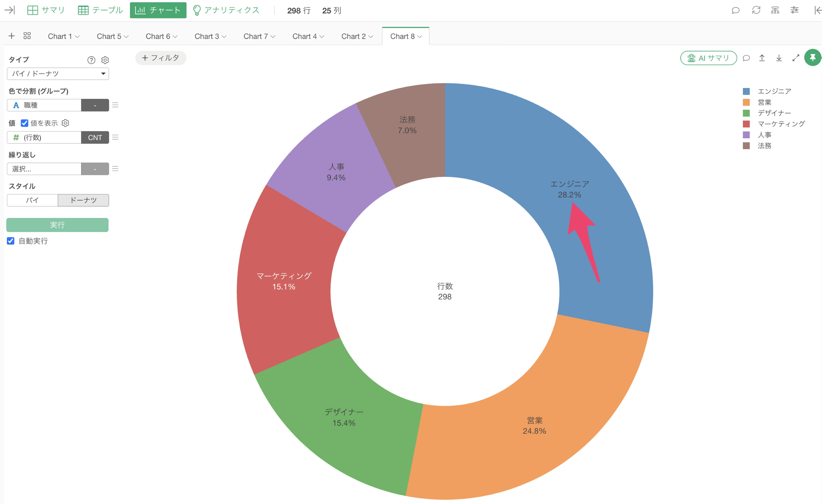Click the download chart arrow icon
The height and width of the screenshot is (504, 822).
779,58
